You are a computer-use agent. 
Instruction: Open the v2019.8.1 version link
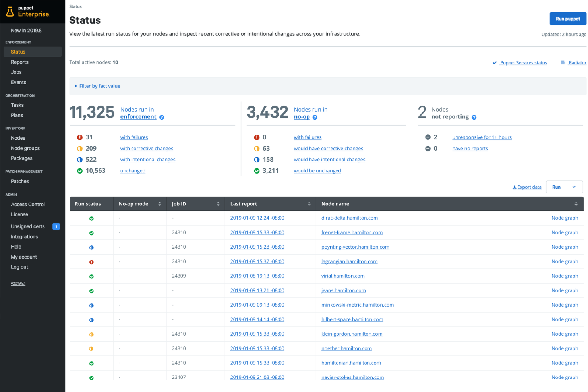(18, 283)
